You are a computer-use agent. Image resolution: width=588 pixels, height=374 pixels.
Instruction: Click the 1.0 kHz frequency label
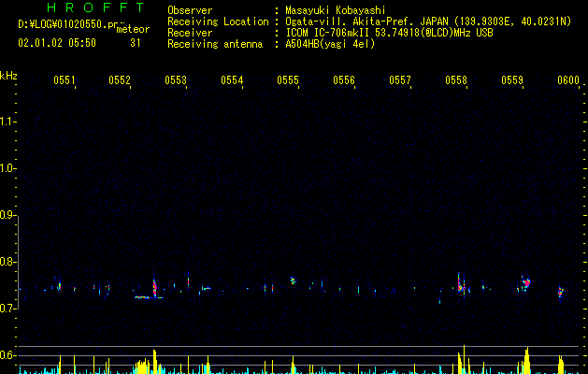[x=8, y=168]
